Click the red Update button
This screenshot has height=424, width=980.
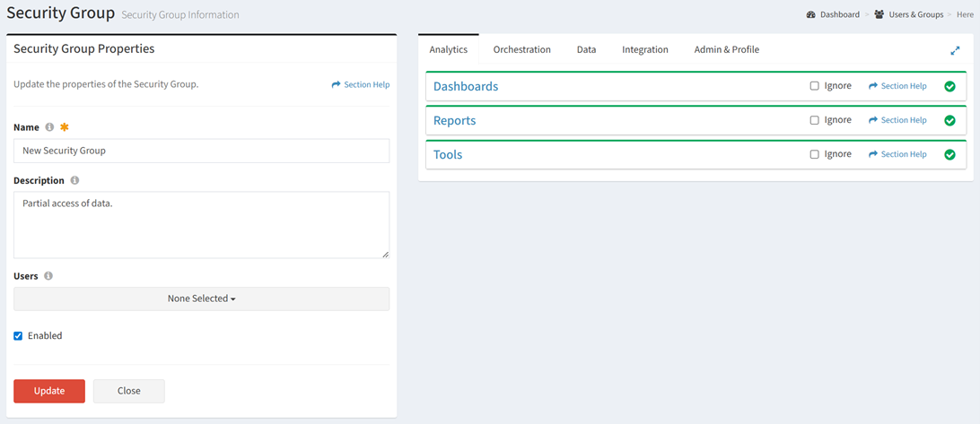[x=49, y=391]
